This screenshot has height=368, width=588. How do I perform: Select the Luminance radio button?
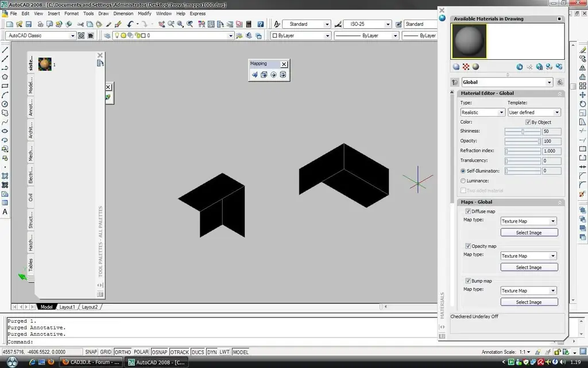pos(463,181)
